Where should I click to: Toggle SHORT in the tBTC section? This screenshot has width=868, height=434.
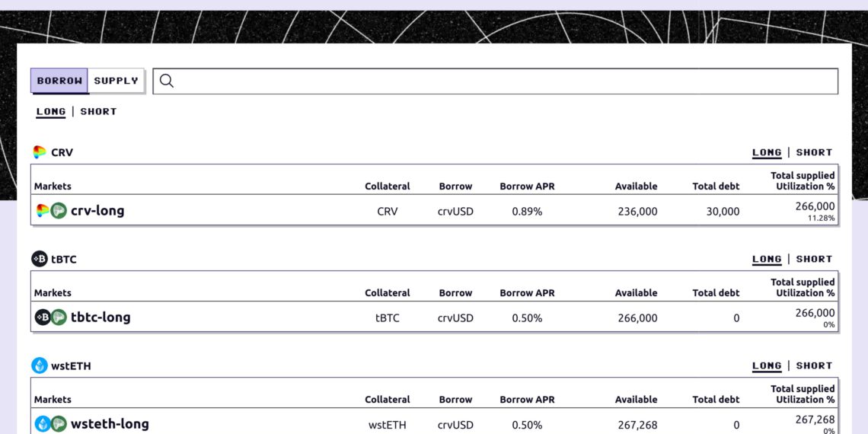[814, 259]
